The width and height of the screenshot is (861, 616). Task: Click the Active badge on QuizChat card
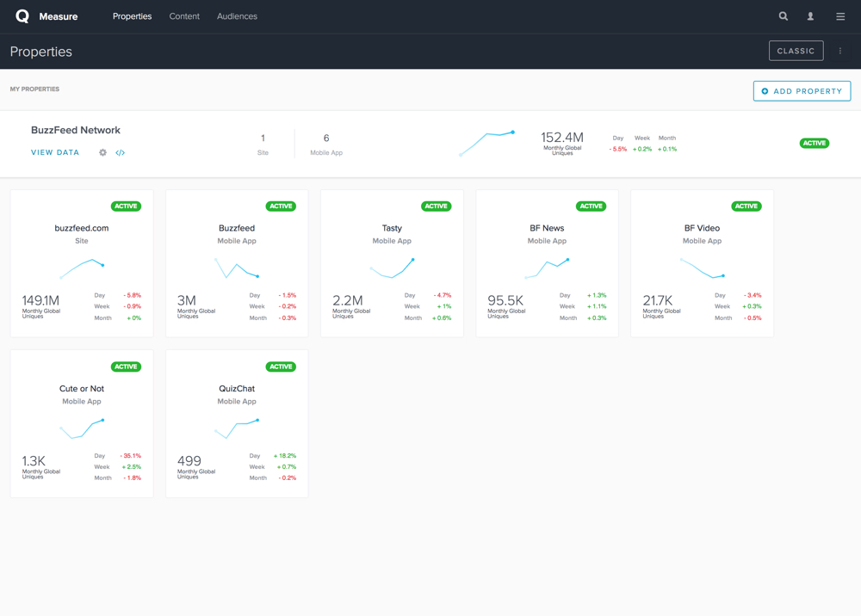[281, 367]
